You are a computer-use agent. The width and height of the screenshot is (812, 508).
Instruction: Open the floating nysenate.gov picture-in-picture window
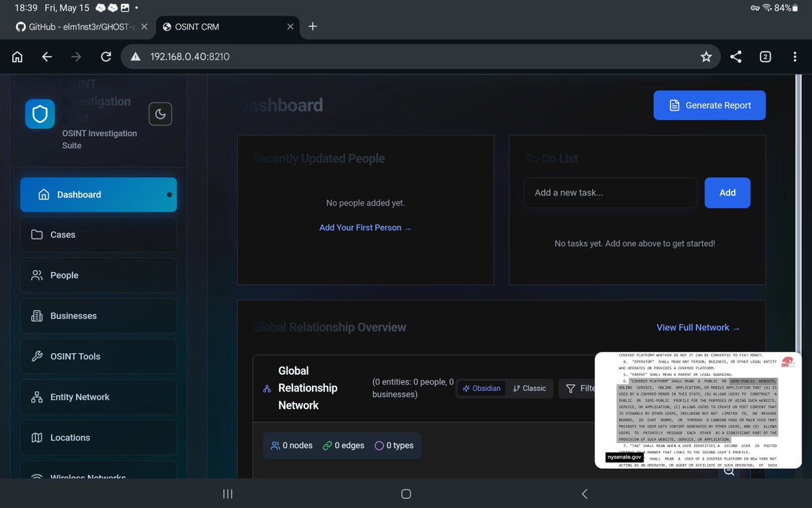click(698, 410)
